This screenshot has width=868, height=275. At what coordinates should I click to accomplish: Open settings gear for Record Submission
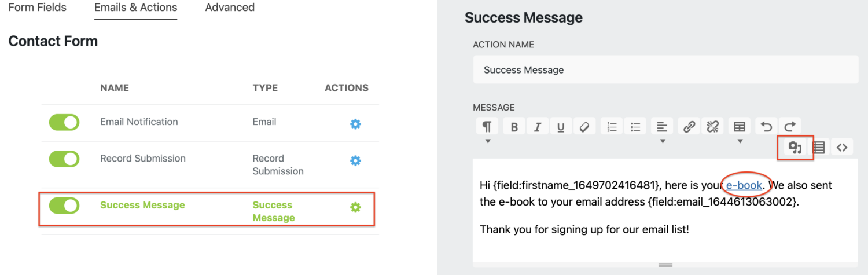click(355, 160)
